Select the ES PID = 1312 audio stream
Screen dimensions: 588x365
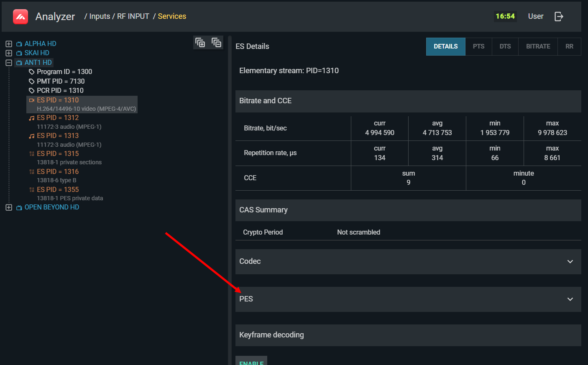point(58,118)
